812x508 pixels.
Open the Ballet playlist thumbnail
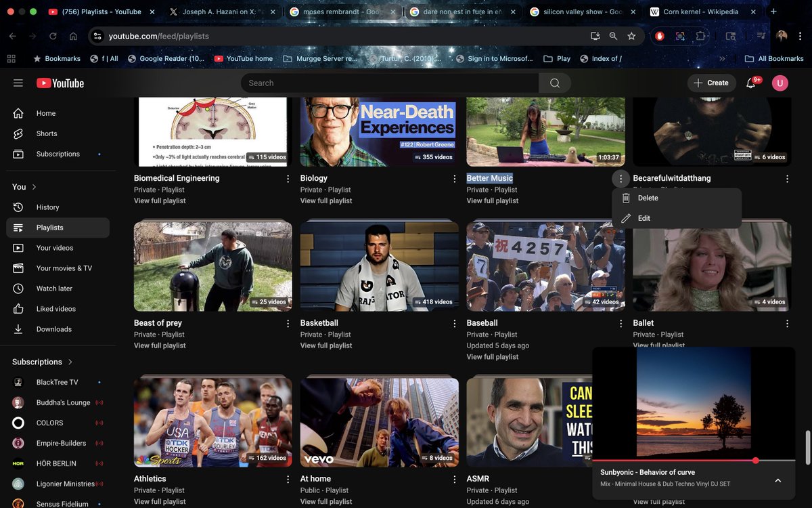[x=712, y=267]
